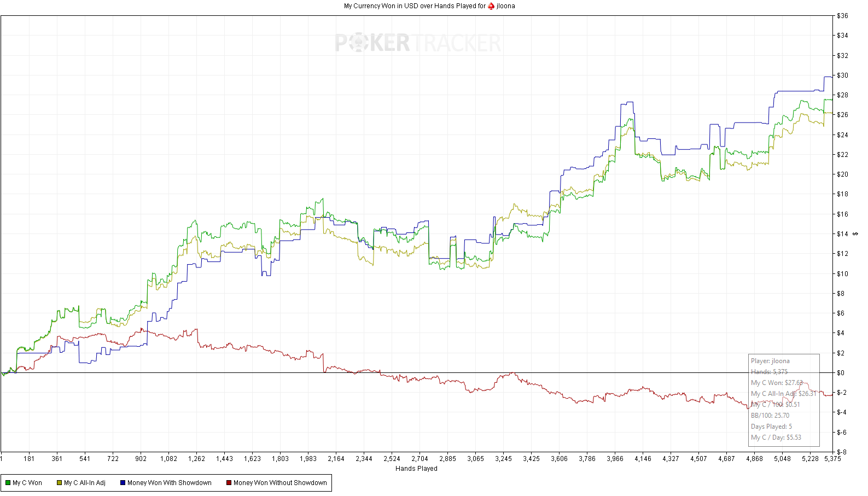868x496 pixels.
Task: Click the red Money Won Without Showdown swatch
Action: 229,483
